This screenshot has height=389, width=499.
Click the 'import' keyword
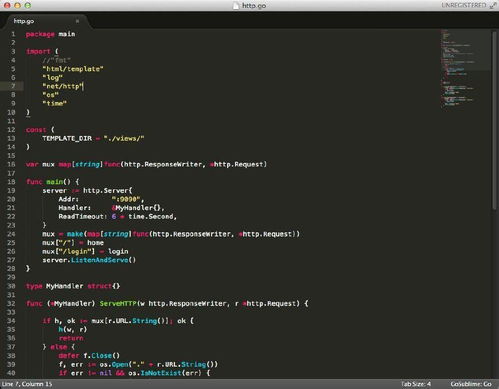click(38, 51)
